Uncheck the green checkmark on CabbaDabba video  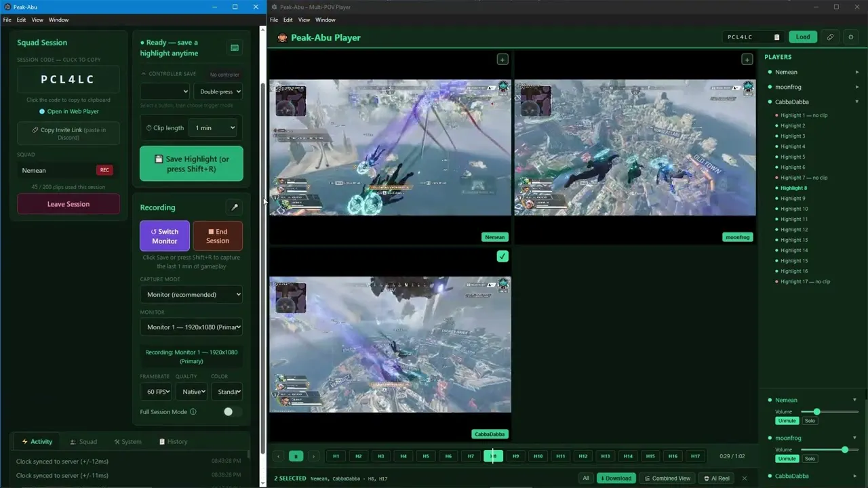click(502, 256)
